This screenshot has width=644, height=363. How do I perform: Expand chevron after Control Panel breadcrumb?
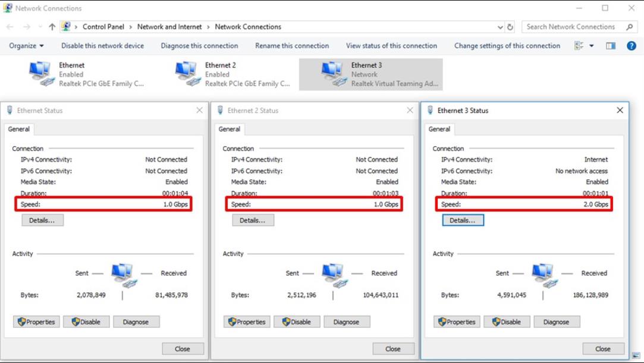(x=131, y=27)
